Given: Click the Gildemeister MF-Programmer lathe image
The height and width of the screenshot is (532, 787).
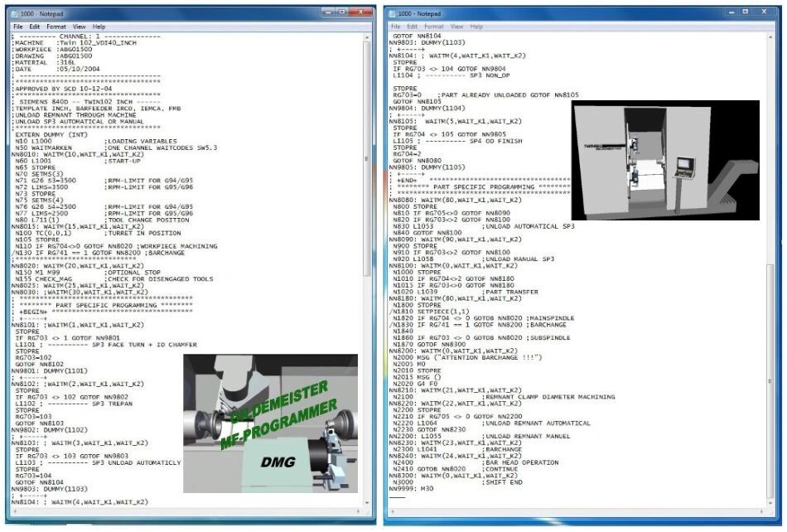Looking at the screenshot, I should tap(271, 423).
